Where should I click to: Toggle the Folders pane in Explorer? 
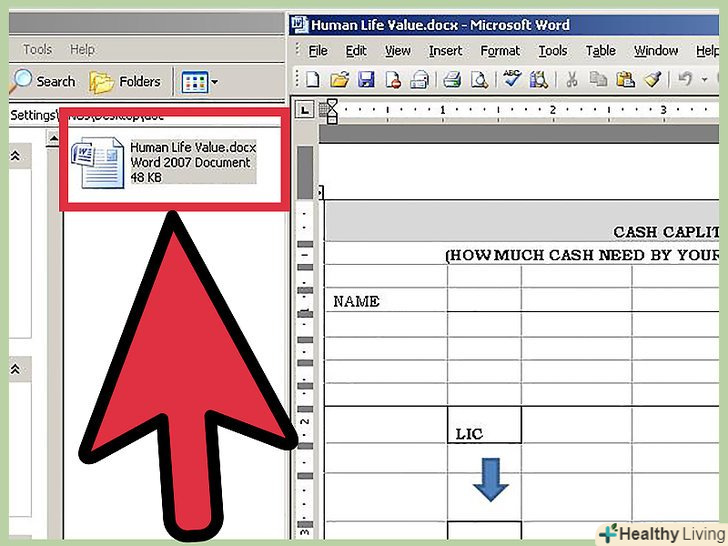point(125,82)
